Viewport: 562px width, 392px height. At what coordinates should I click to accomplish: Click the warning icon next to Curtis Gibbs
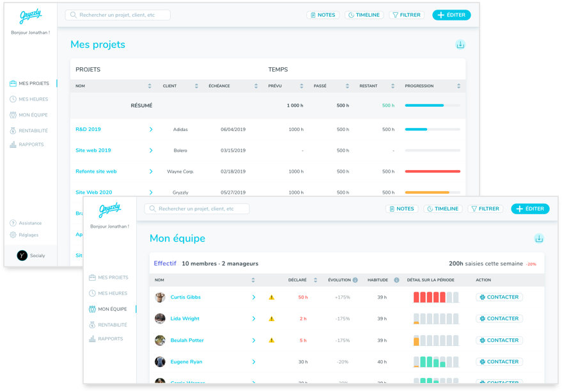coord(271,297)
